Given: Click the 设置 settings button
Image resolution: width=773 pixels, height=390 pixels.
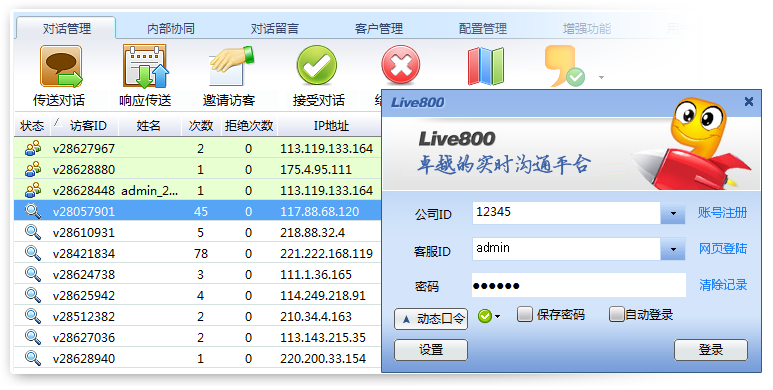Looking at the screenshot, I should (431, 350).
